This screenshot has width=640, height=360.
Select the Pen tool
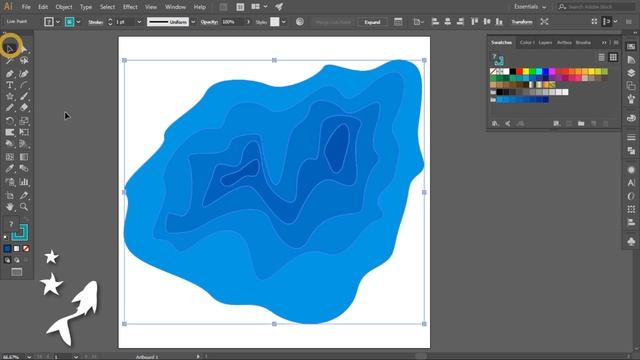point(10,73)
